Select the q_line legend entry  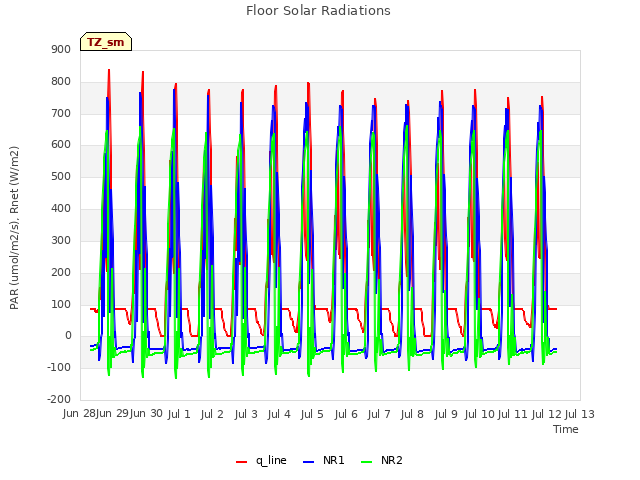261,460
